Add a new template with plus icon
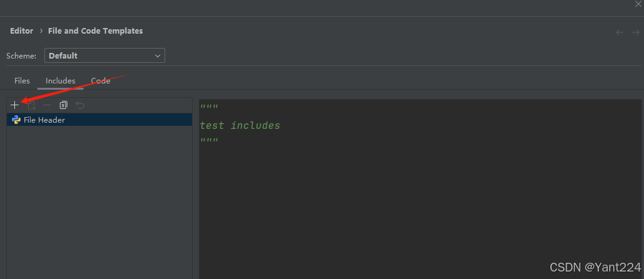The height and width of the screenshot is (279, 644). pyautogui.click(x=14, y=105)
